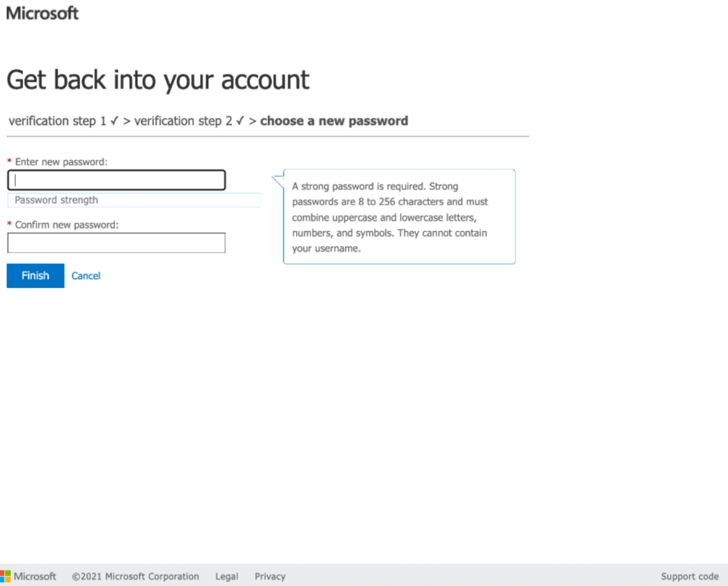This screenshot has height=586, width=728.
Task: Click the checkmark after verification step 1
Action: [x=114, y=121]
